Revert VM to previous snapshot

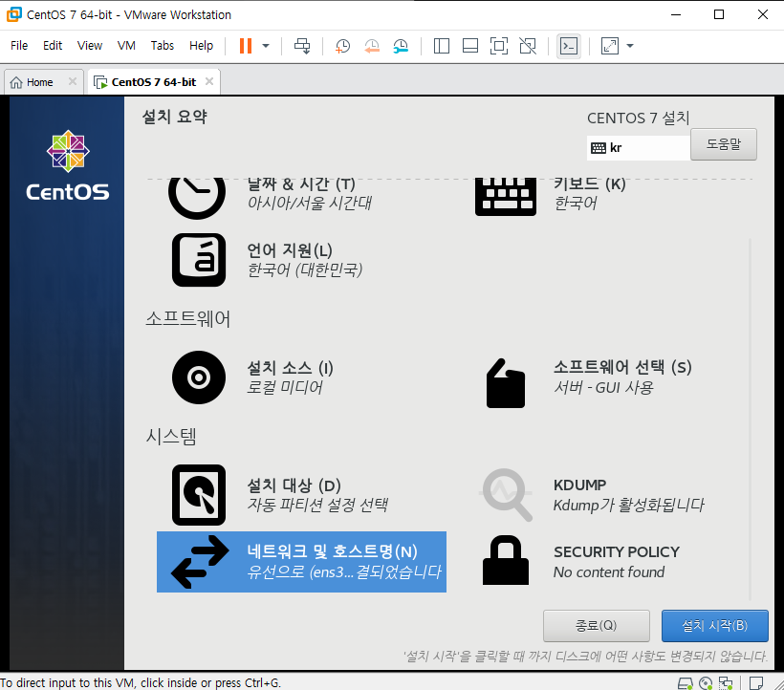(372, 46)
